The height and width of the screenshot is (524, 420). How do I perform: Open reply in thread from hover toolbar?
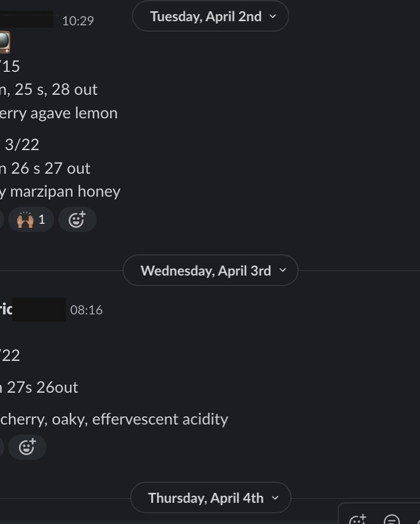pyautogui.click(x=392, y=520)
